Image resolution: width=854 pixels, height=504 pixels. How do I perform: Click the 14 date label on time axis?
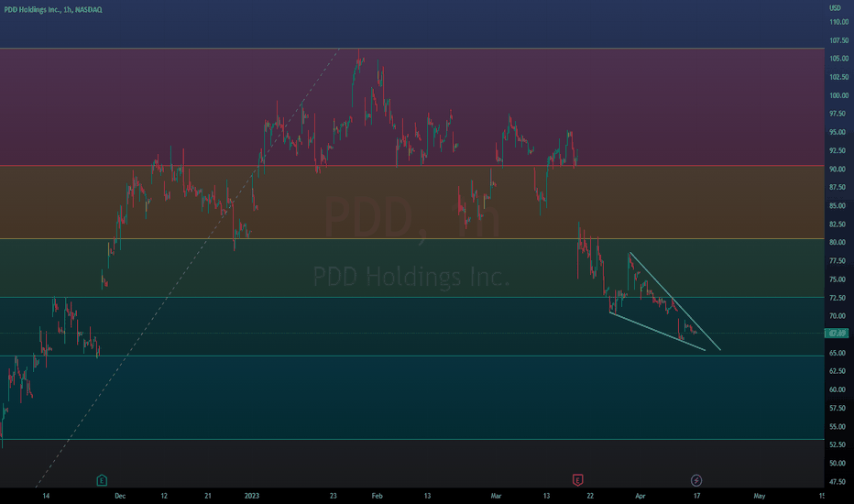(x=46, y=496)
